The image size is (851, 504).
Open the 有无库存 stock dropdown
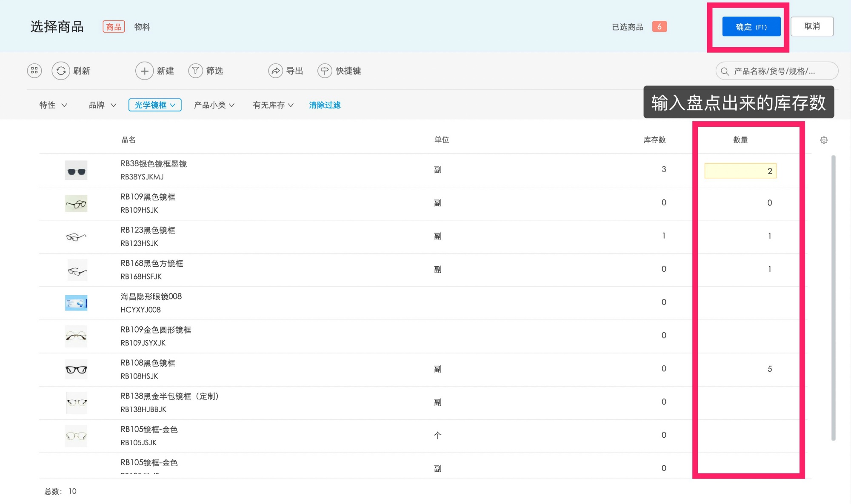point(273,105)
